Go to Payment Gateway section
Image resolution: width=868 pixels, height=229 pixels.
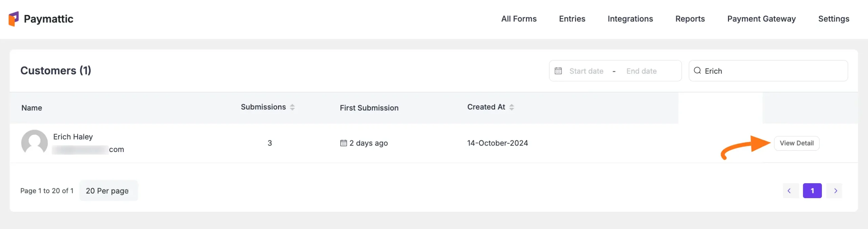[761, 19]
